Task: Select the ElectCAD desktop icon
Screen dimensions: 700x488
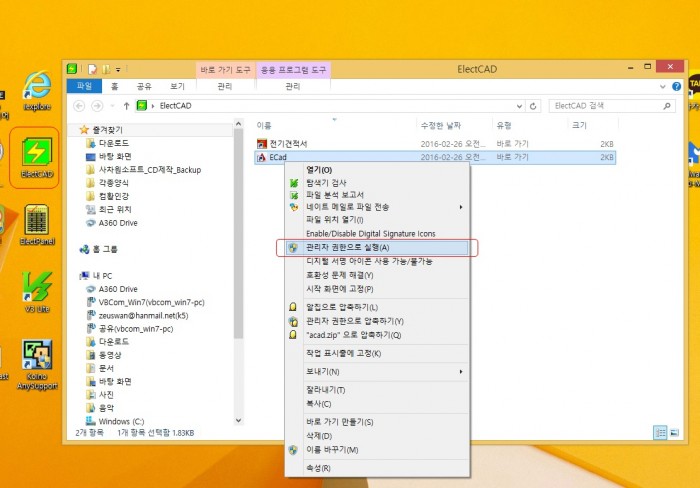Action: click(x=37, y=158)
